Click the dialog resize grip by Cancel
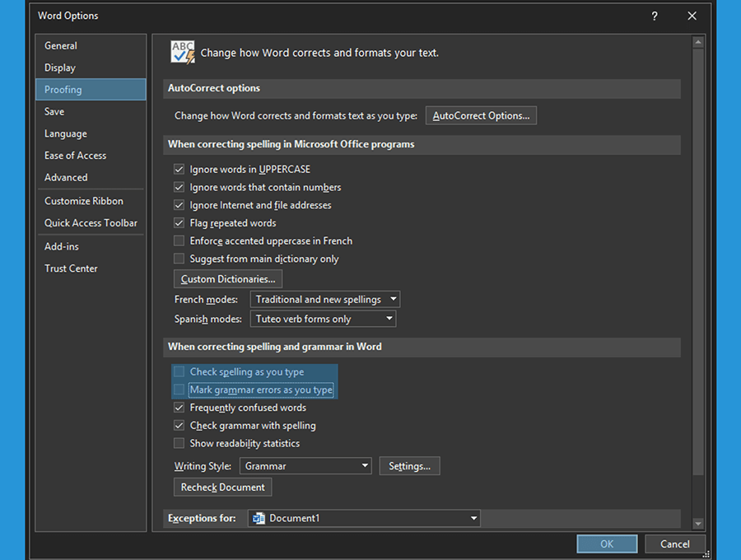The width and height of the screenshot is (741, 560). click(706, 554)
